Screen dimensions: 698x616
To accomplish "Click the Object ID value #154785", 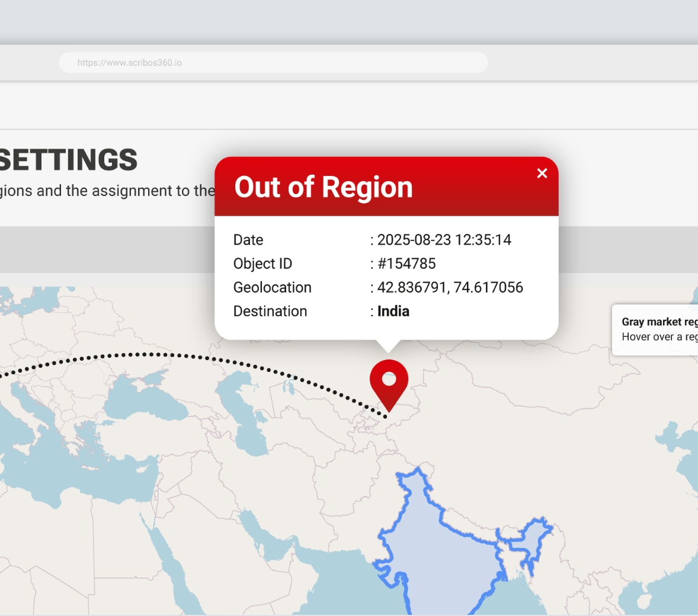I will [406, 264].
